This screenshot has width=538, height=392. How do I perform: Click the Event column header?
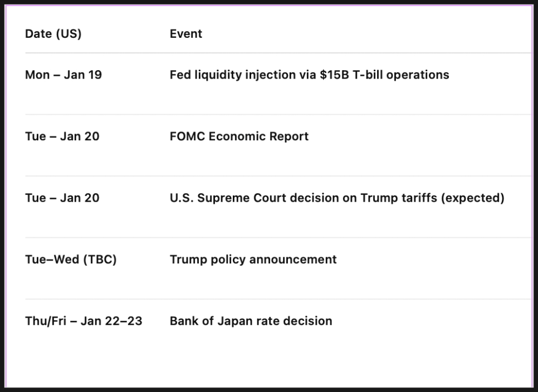click(x=185, y=34)
